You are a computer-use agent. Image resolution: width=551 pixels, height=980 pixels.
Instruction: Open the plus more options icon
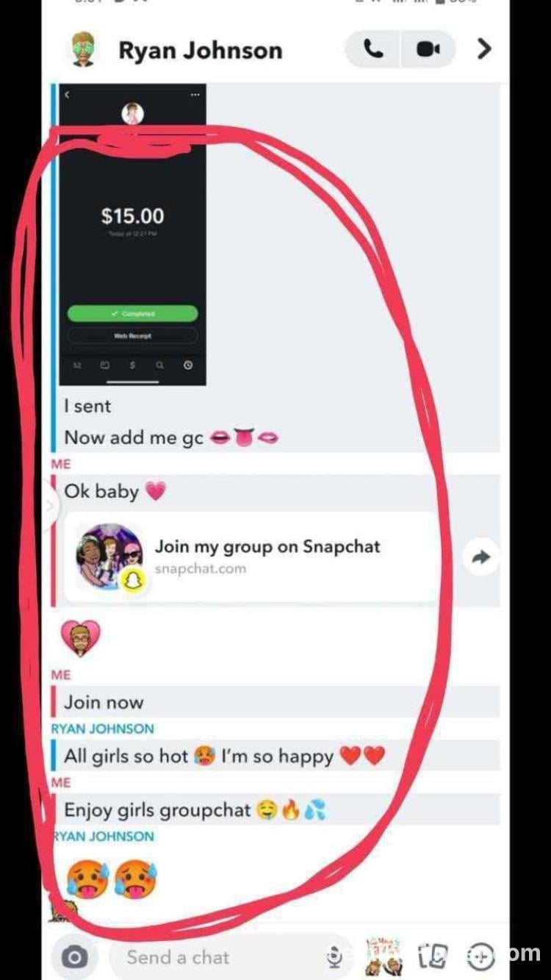pos(481,956)
